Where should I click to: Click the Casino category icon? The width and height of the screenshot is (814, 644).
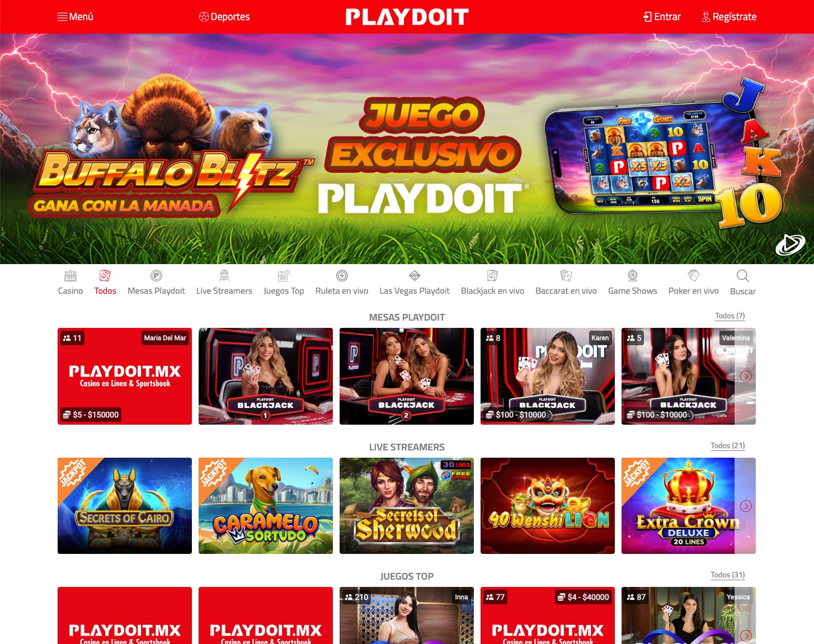point(70,275)
